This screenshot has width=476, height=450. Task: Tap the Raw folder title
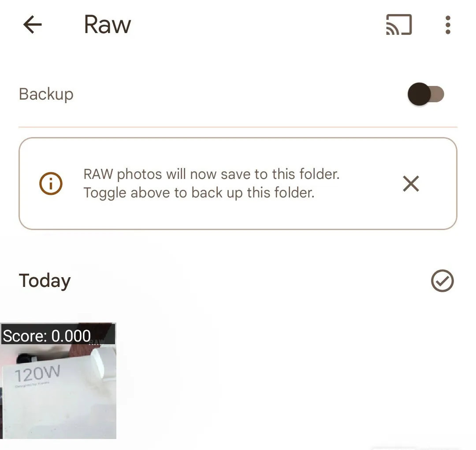[x=107, y=25]
